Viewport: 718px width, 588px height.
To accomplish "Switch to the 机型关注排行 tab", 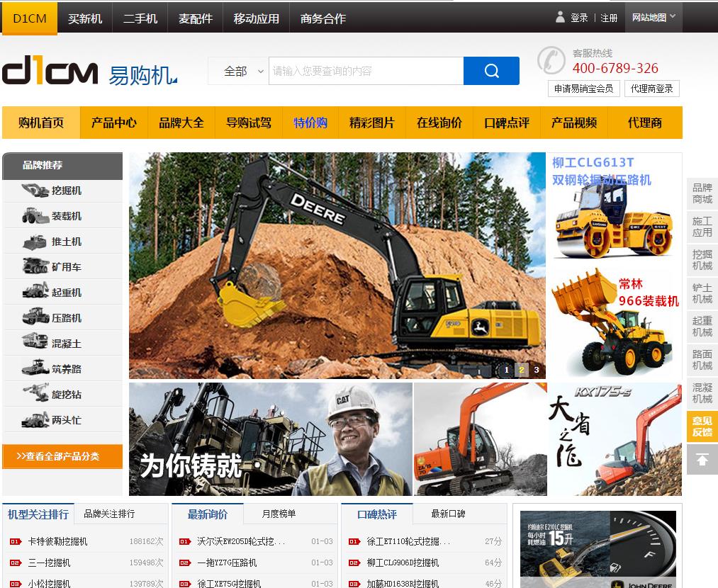I will click(38, 514).
